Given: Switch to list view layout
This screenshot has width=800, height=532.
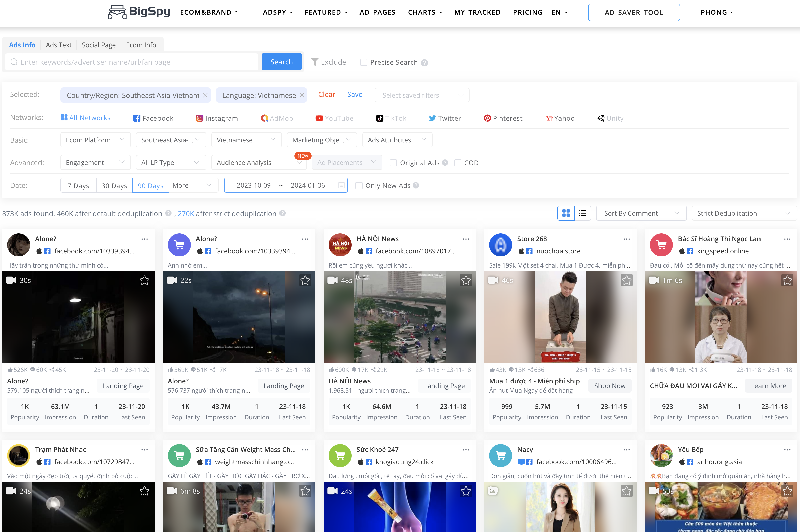Looking at the screenshot, I should tap(582, 213).
